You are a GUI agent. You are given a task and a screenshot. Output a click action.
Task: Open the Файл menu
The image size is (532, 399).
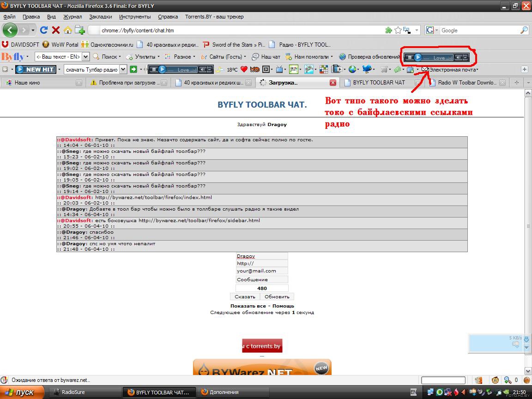coord(10,17)
